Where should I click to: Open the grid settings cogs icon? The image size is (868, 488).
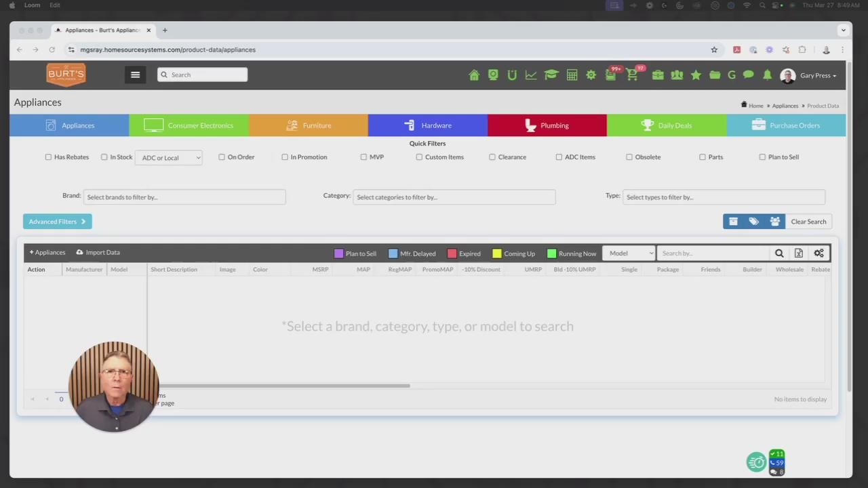click(x=818, y=253)
